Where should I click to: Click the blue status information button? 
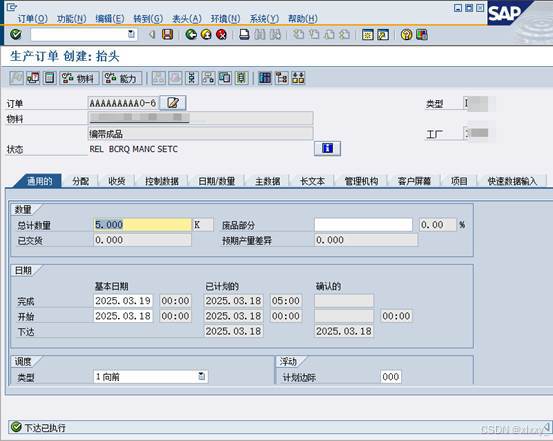click(x=327, y=149)
